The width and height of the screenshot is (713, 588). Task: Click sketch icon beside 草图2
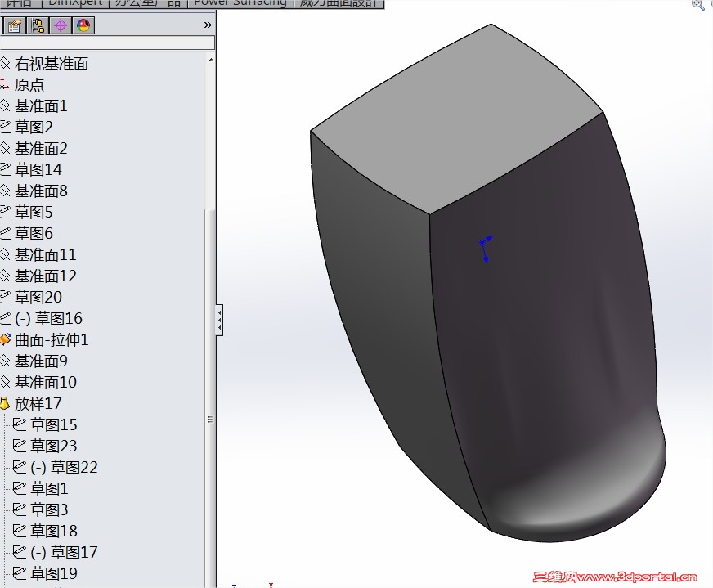(5, 127)
